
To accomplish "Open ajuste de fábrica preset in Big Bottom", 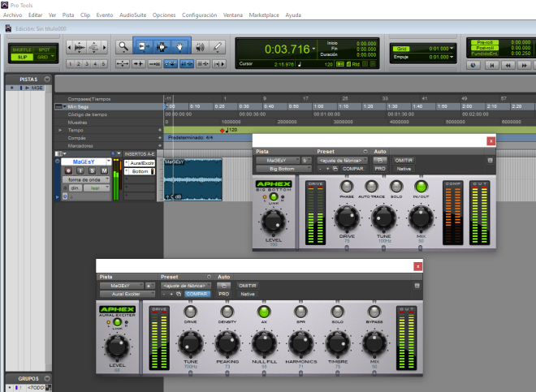I will (342, 160).
